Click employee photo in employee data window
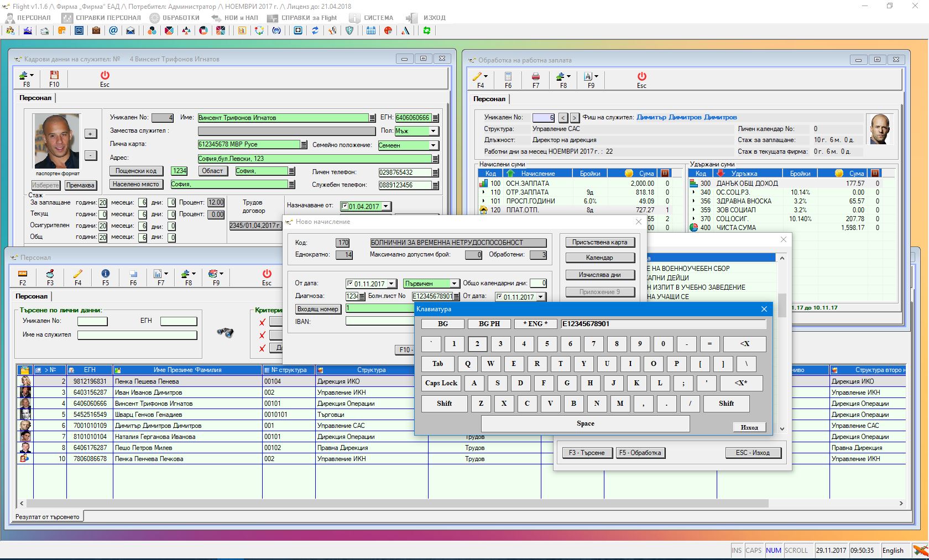This screenshot has width=929, height=560. [x=57, y=141]
